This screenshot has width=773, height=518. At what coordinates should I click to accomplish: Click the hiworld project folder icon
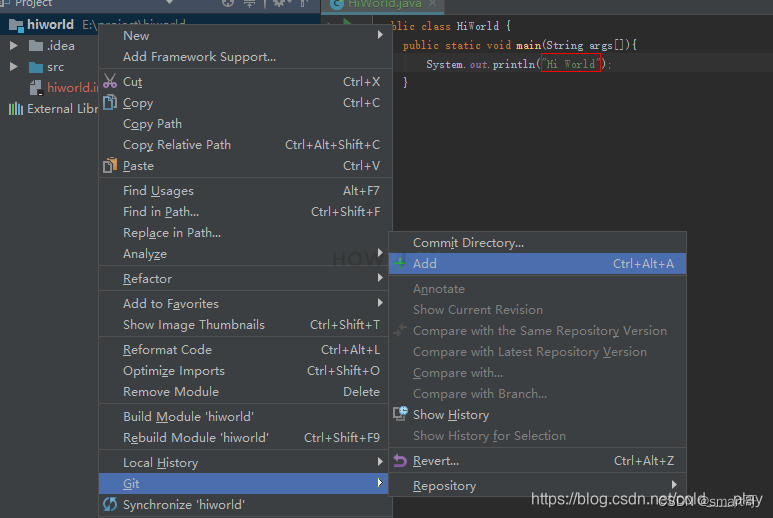16,25
